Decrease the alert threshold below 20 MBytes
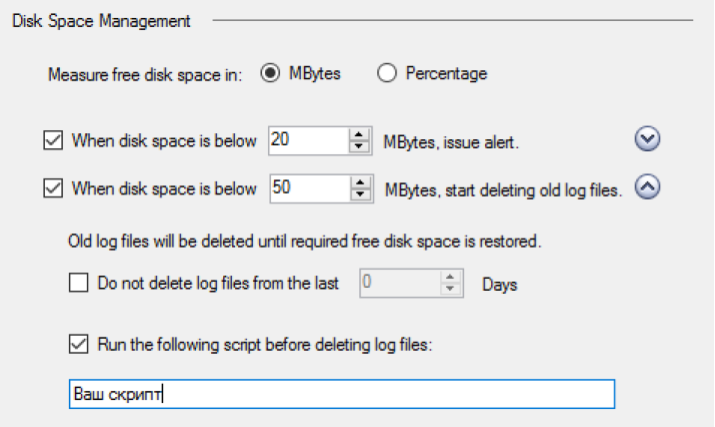 (358, 146)
